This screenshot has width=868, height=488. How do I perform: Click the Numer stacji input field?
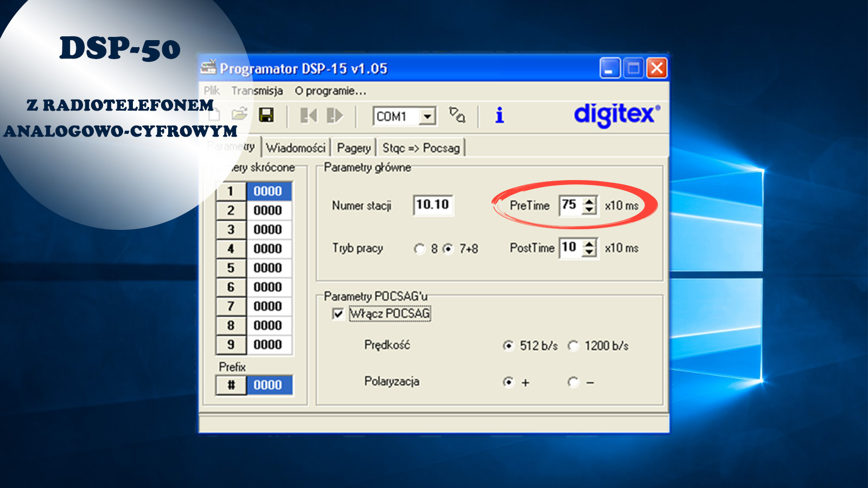coord(433,206)
